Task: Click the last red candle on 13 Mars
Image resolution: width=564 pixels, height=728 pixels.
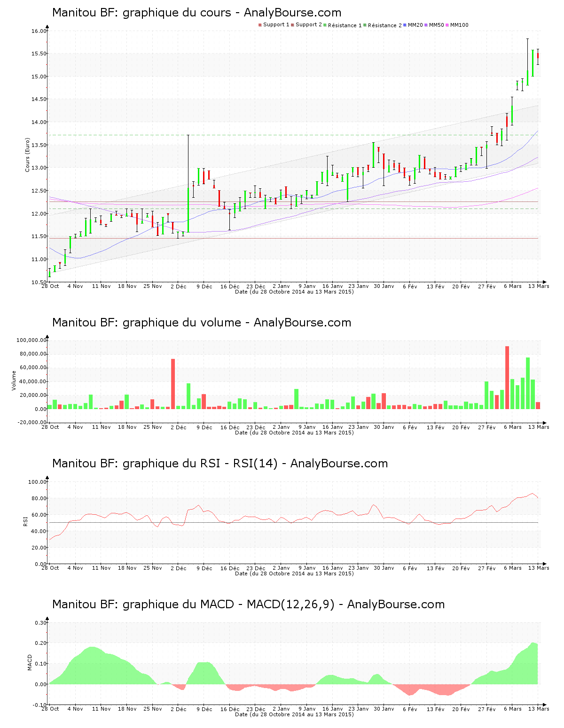Action: tap(538, 56)
